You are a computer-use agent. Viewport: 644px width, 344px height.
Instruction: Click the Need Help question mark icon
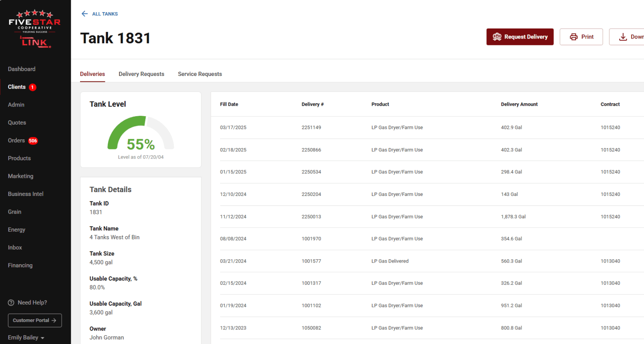(x=11, y=303)
